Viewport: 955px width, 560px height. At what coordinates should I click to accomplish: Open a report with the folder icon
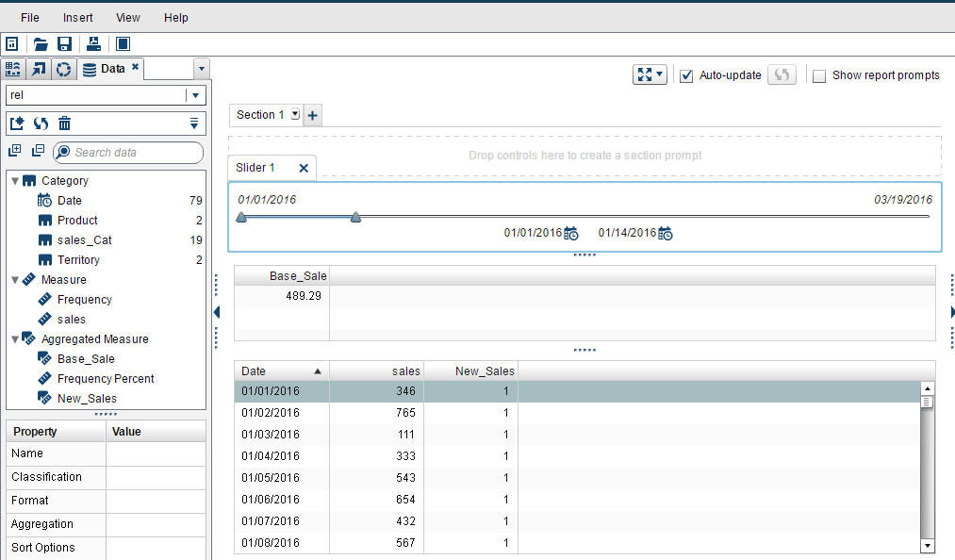point(41,44)
